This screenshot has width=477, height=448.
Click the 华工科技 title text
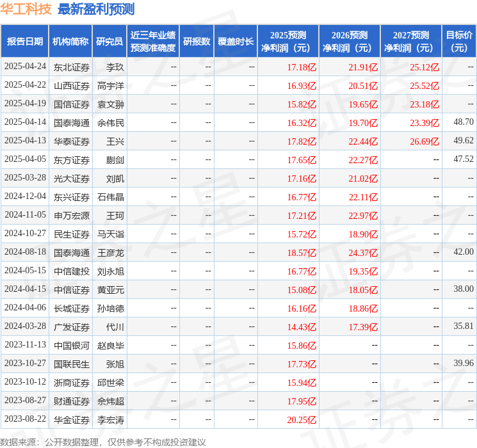26,9
